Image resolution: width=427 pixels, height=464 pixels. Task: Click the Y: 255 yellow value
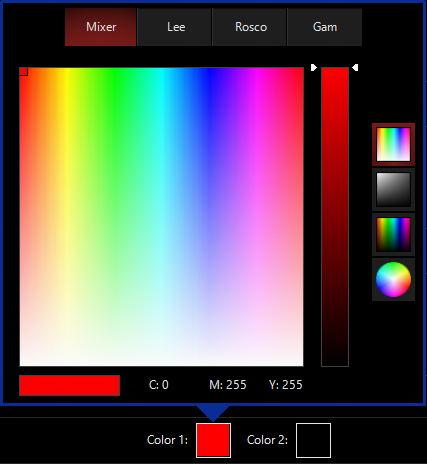coord(286,385)
